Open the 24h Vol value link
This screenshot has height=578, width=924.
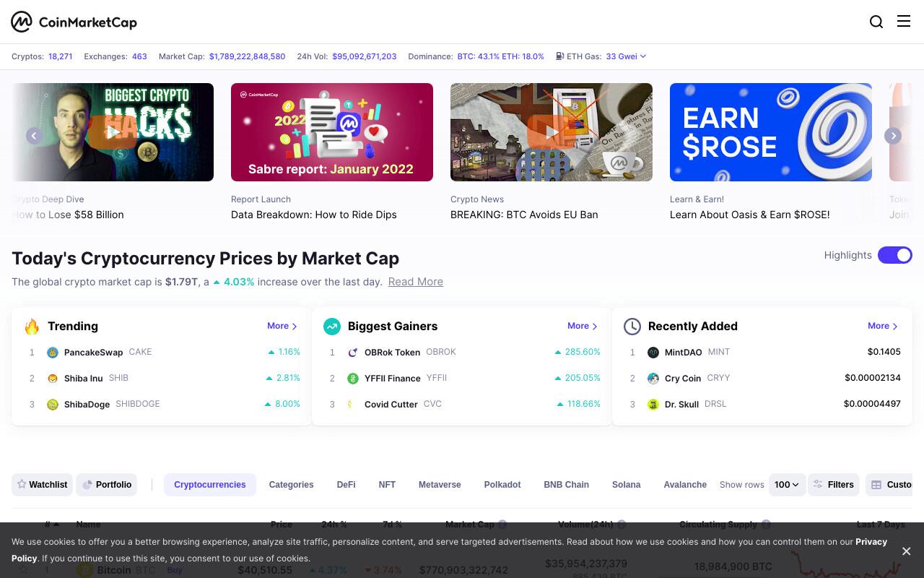click(365, 56)
